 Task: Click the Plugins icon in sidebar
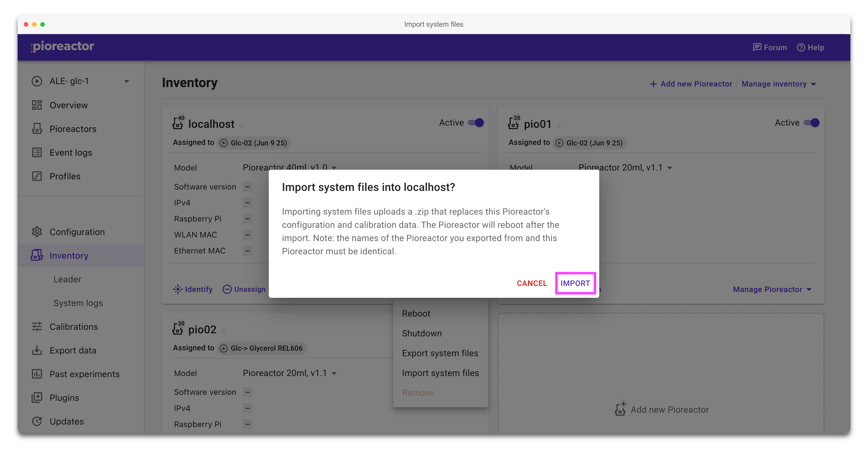[x=37, y=398]
